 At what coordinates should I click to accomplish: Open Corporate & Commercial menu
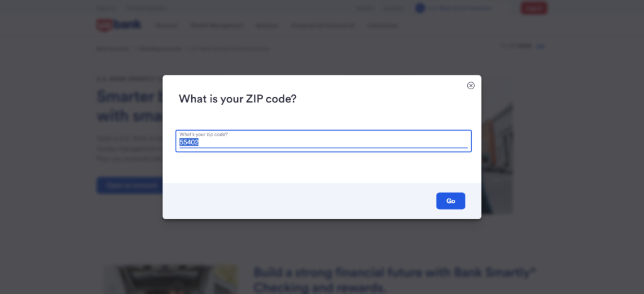(x=323, y=25)
